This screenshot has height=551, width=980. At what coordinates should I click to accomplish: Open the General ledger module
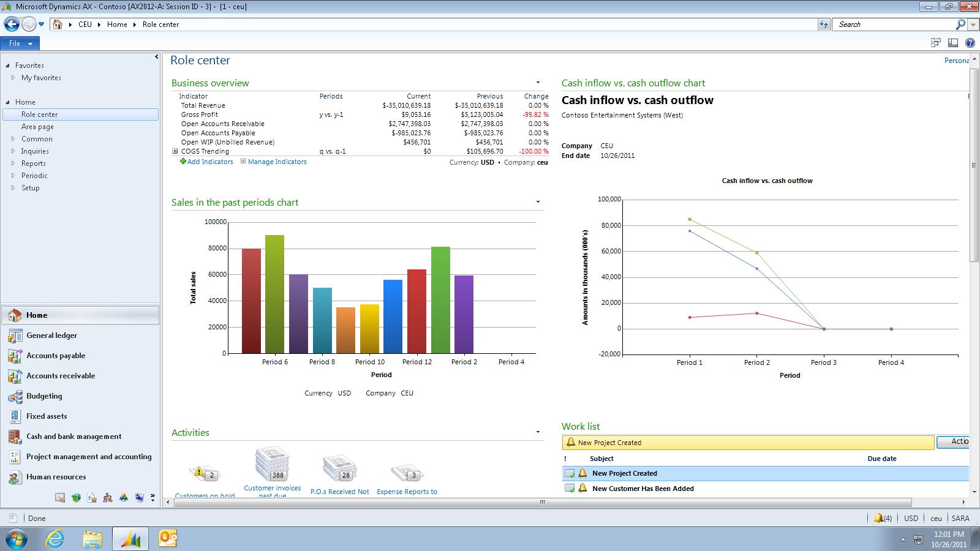(x=52, y=335)
